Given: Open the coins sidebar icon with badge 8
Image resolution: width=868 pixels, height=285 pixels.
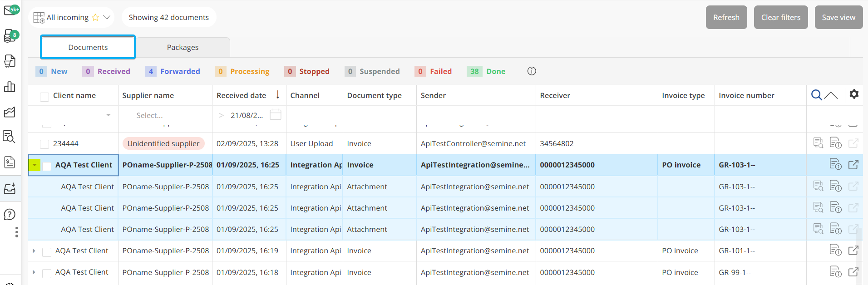Looking at the screenshot, I should pyautogui.click(x=10, y=36).
